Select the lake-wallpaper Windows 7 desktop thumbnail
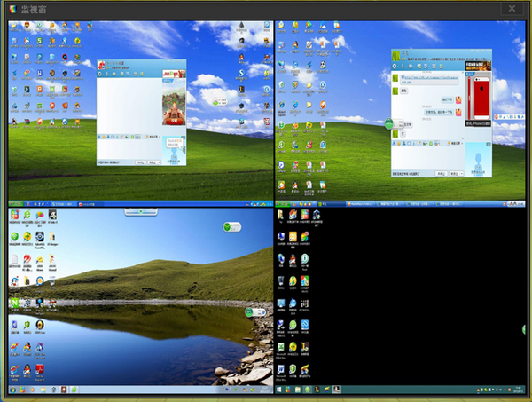Viewport: 532px width, 402px height. 140,301
